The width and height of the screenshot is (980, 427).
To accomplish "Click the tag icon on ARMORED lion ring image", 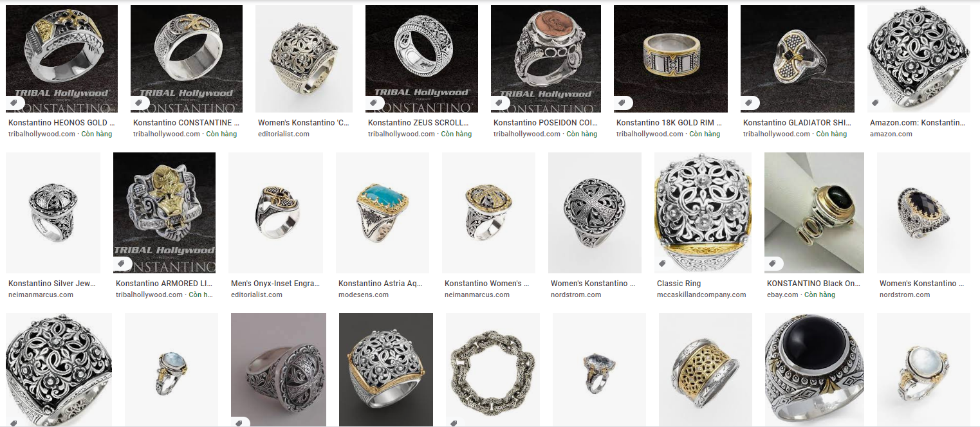I will click(x=124, y=264).
